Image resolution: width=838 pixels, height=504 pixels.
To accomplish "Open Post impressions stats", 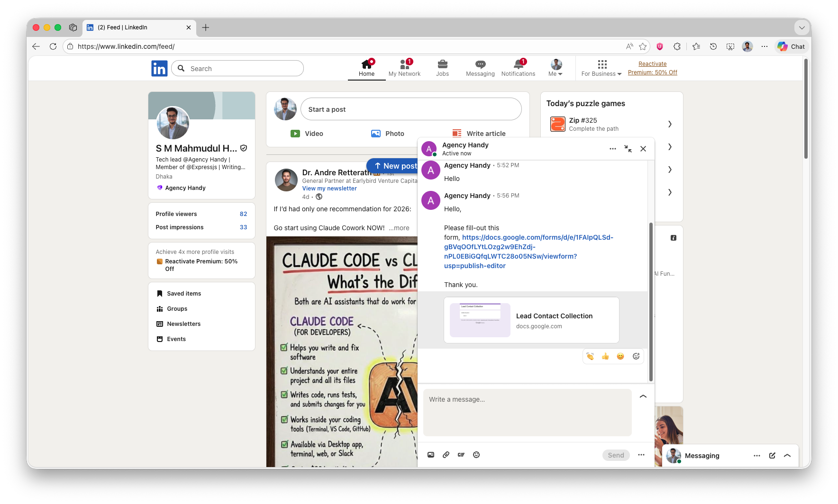I will tap(201, 227).
